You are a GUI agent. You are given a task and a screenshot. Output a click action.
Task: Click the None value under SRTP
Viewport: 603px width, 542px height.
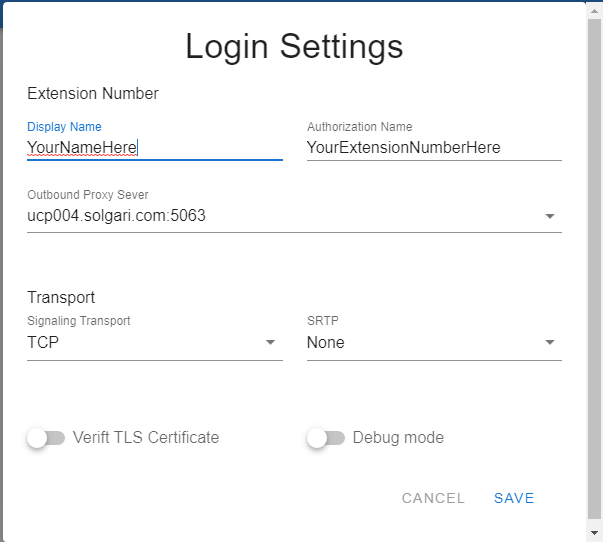tap(326, 343)
